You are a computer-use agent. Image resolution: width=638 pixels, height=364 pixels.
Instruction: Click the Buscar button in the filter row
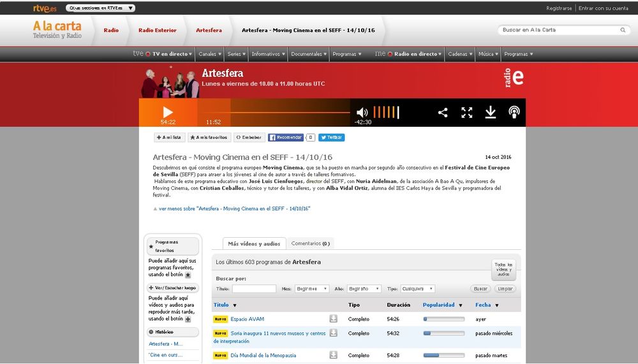(480, 289)
